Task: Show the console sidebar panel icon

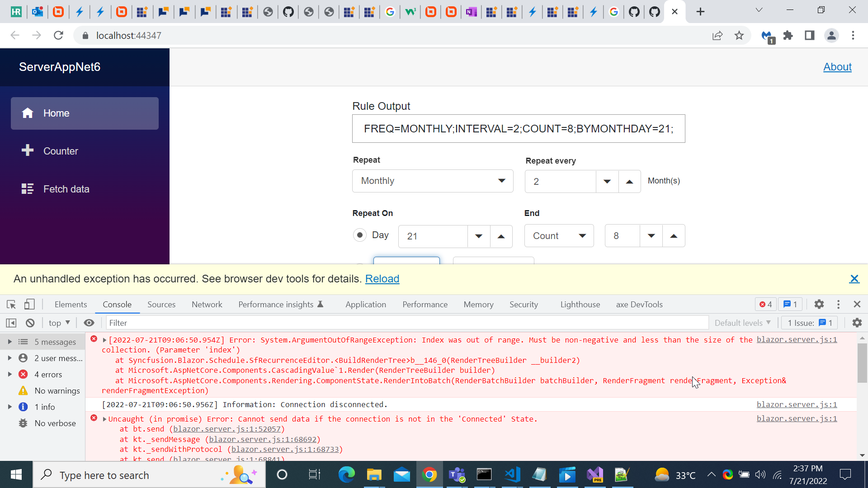Action: coord(11,323)
